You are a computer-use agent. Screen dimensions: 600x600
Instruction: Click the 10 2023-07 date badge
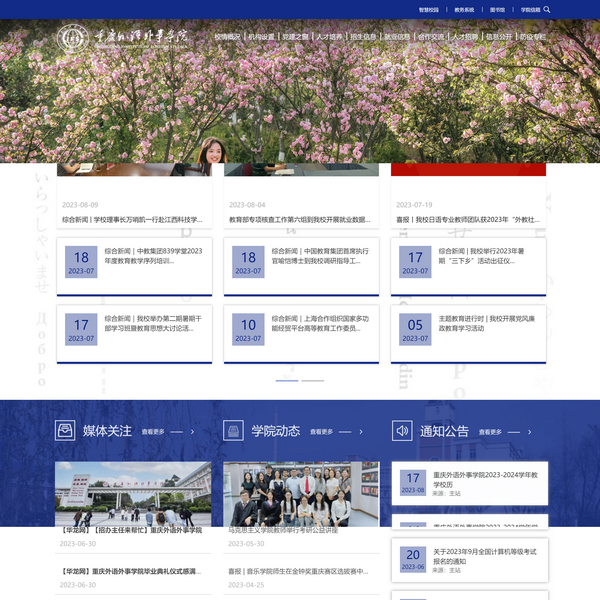[249, 329]
